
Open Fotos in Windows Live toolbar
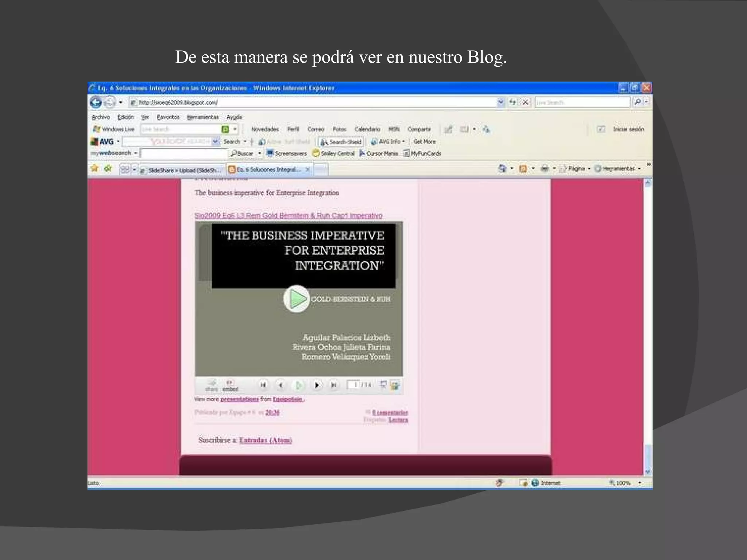[339, 129]
